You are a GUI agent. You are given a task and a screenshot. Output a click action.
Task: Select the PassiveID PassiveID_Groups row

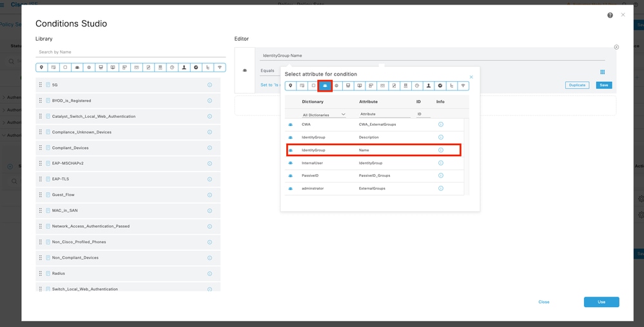pos(374,176)
